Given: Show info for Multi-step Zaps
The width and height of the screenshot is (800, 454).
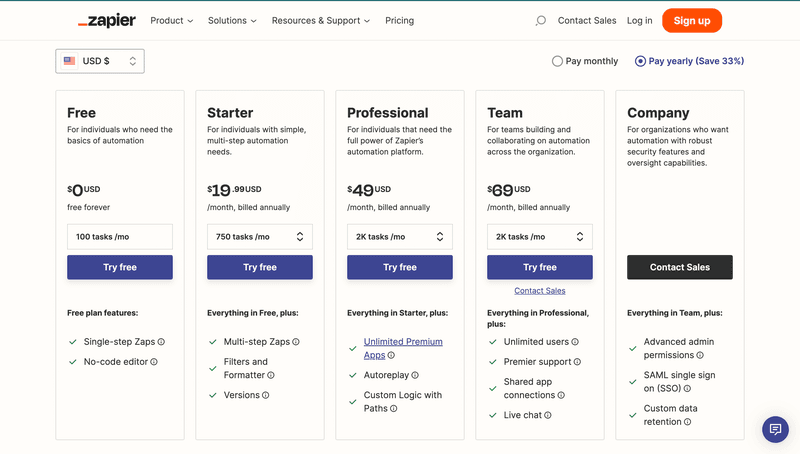Looking at the screenshot, I should point(296,342).
